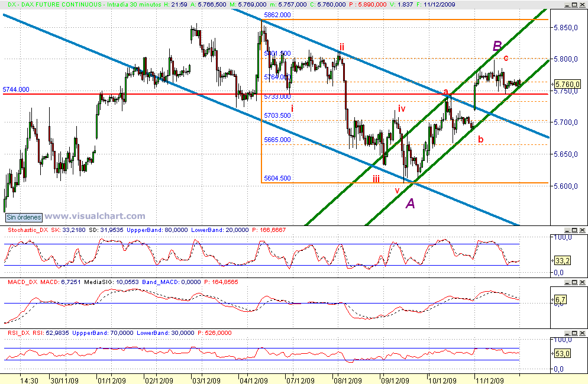Click the chart title 'DX - DAX FUTURE CONTINUOUS'
The width and height of the screenshot is (588, 384).
click(x=54, y=5)
